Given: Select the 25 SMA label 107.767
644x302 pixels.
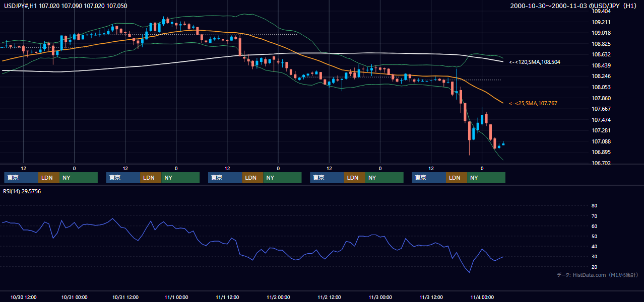Looking at the screenshot, I should [533, 103].
